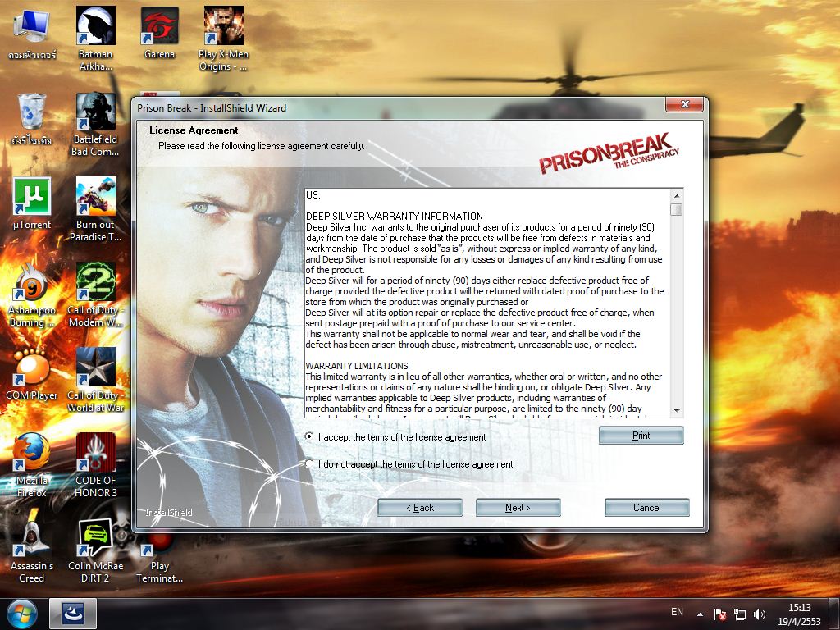Image resolution: width=840 pixels, height=630 pixels.
Task: Click the license scrollbar up arrow
Action: tap(677, 195)
